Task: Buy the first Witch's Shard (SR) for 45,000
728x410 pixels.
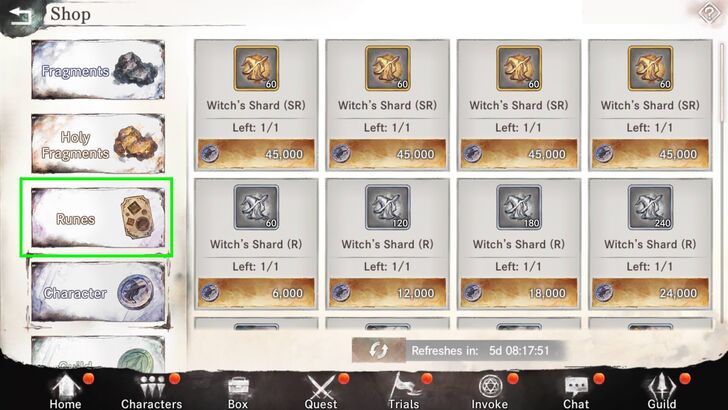Action: point(256,154)
